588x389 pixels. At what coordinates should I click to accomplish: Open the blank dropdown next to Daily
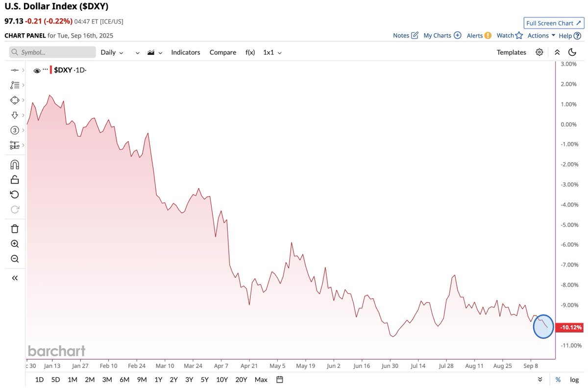(x=138, y=52)
